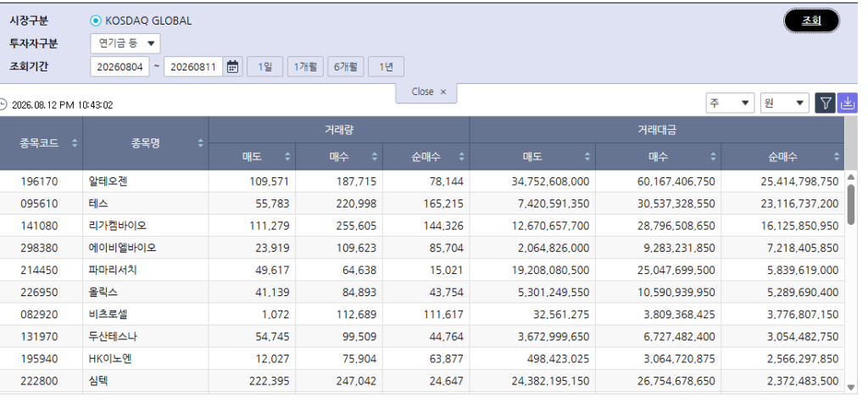Sort by 종목코드 column arrows

tap(75, 143)
